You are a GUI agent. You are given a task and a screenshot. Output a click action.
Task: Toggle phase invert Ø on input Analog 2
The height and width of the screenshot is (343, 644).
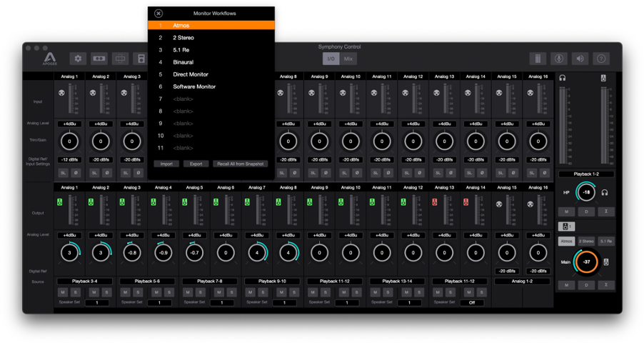107,173
